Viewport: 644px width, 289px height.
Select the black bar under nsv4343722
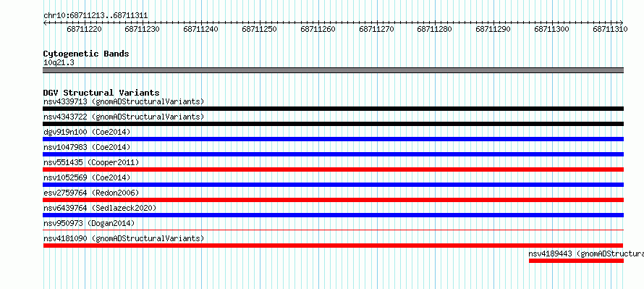(334, 124)
